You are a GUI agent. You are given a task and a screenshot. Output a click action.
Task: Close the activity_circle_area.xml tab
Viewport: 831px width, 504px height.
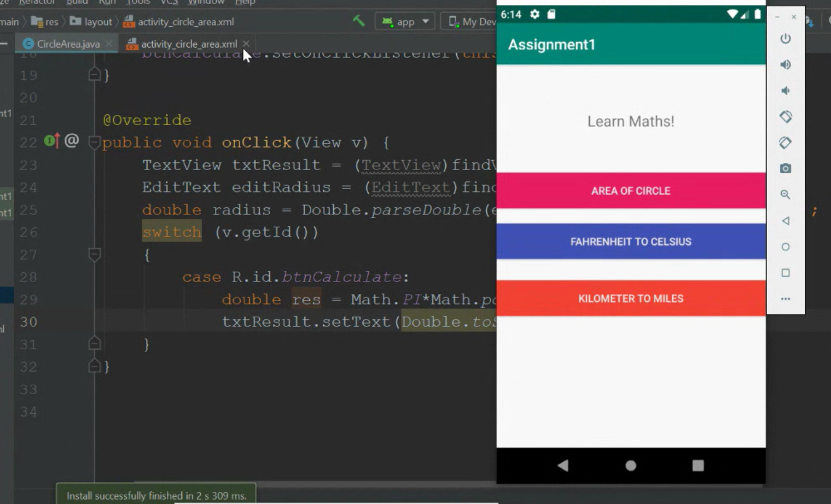click(x=246, y=43)
